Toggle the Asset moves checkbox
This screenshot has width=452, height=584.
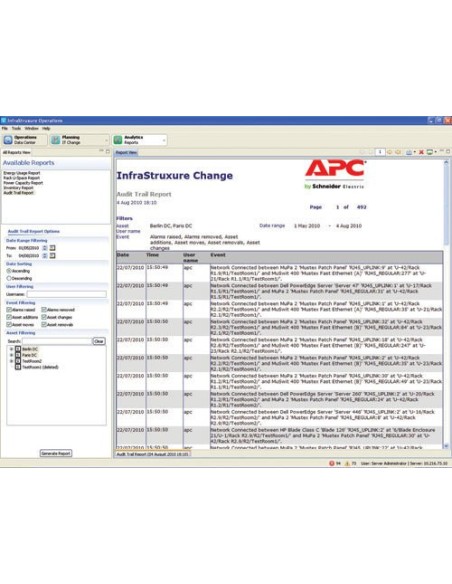click(x=9, y=325)
